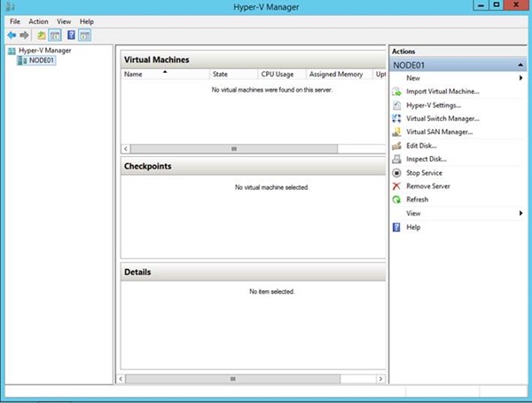Open Virtual SAN Manager
The height and width of the screenshot is (403, 532).
pyautogui.click(x=439, y=131)
